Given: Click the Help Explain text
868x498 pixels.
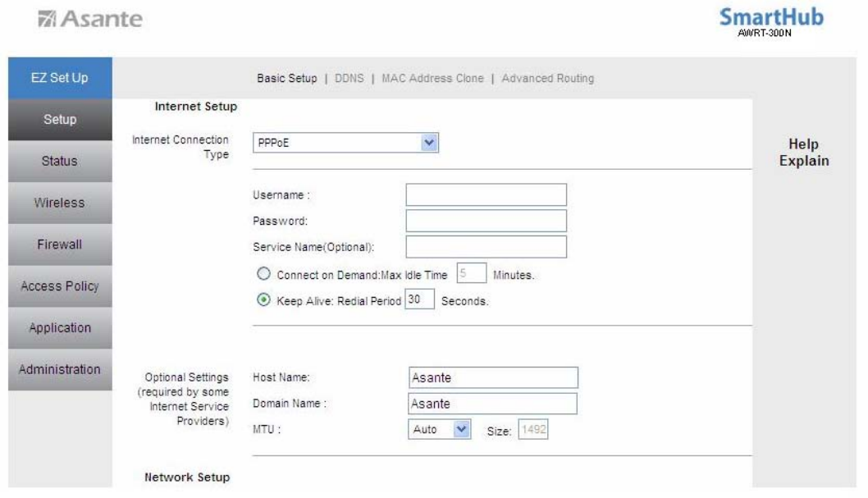Looking at the screenshot, I should [x=804, y=153].
